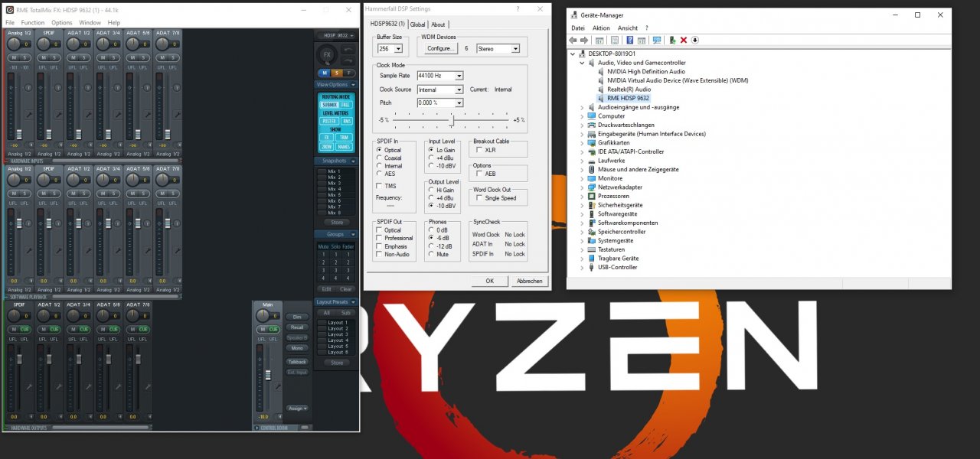Click scan for hardware changes monitor icon
This screenshot has height=459, width=980.
pyautogui.click(x=657, y=40)
